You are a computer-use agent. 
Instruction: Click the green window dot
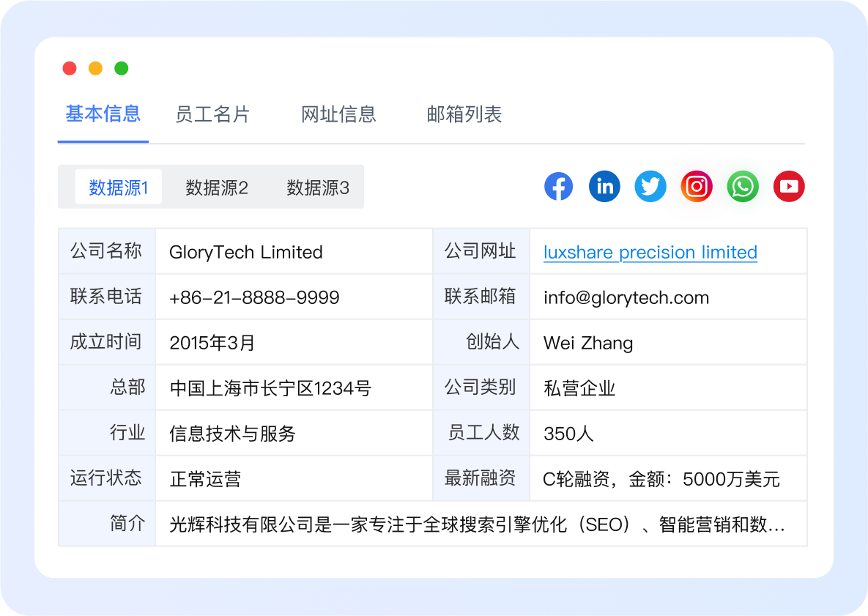tap(122, 68)
